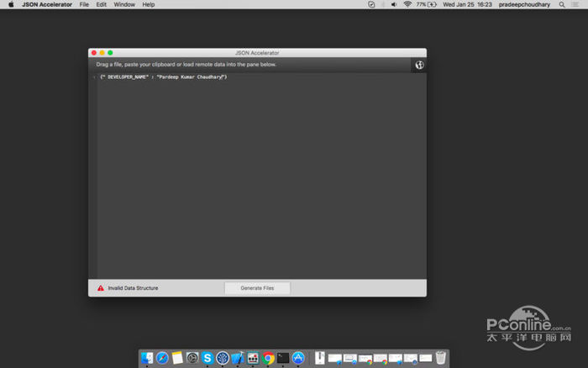Click the battery 77% indicator
Viewport: 588px width, 368px height.
(427, 4)
